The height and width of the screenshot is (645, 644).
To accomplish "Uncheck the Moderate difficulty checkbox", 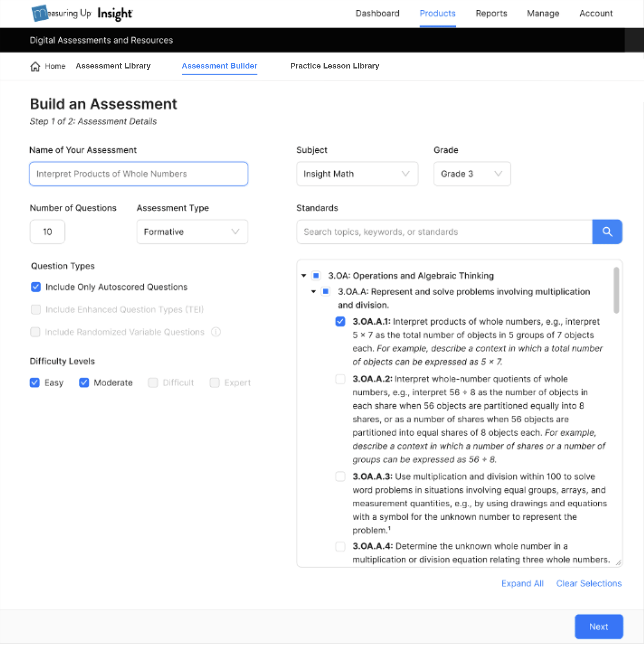I will [x=84, y=382].
